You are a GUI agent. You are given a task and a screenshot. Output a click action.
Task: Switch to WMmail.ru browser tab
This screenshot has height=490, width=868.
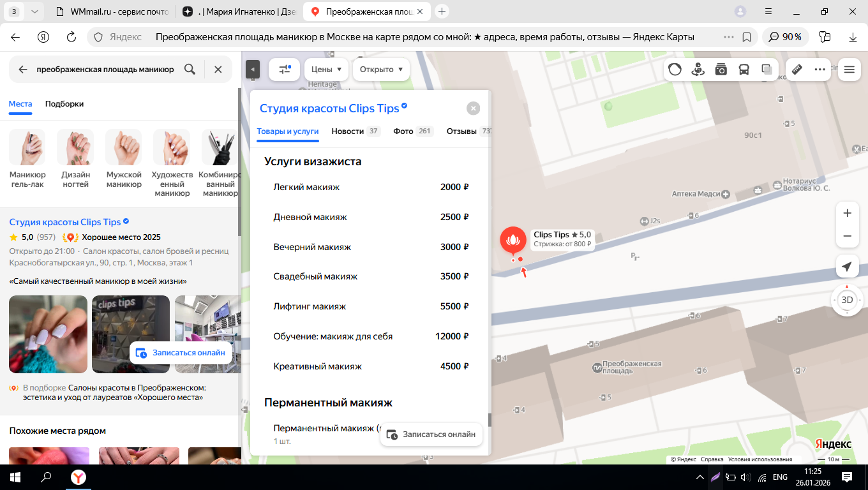click(x=112, y=11)
